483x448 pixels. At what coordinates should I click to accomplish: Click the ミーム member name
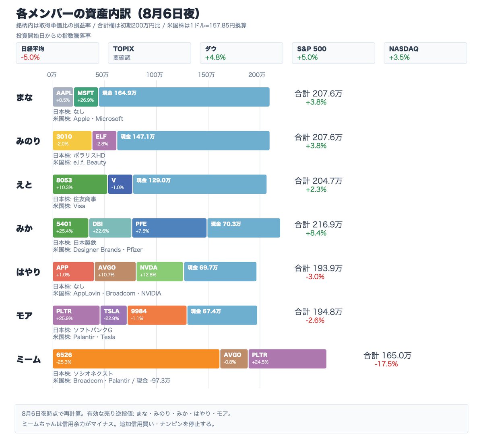click(x=29, y=359)
